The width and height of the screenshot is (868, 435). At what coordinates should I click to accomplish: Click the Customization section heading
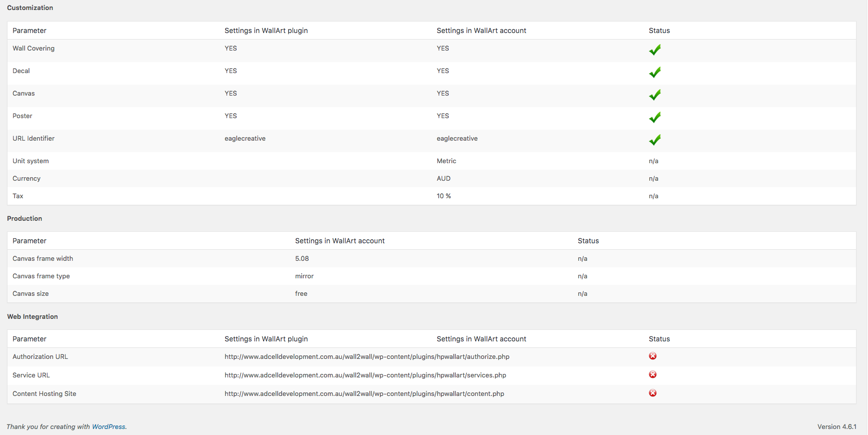(x=30, y=8)
